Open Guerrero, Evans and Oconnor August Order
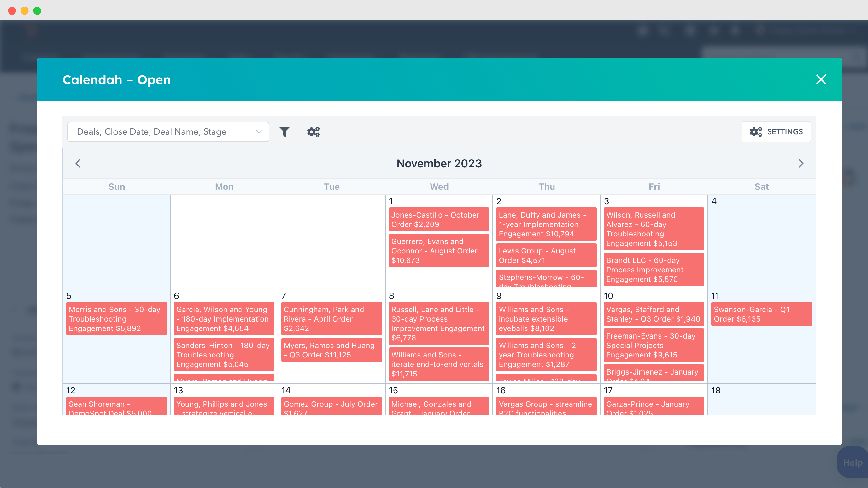The image size is (868, 488). 439,251
